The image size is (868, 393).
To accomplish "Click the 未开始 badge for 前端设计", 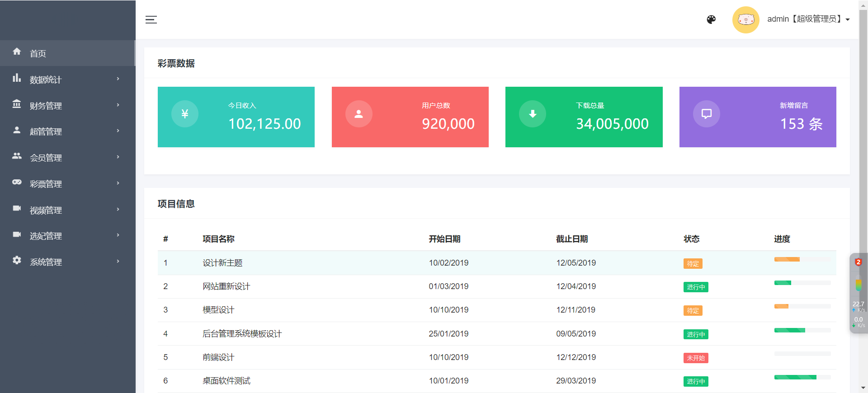I will (x=695, y=358).
